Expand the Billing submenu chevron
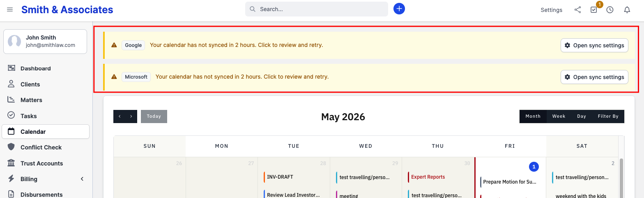The height and width of the screenshot is (198, 644). [x=82, y=179]
